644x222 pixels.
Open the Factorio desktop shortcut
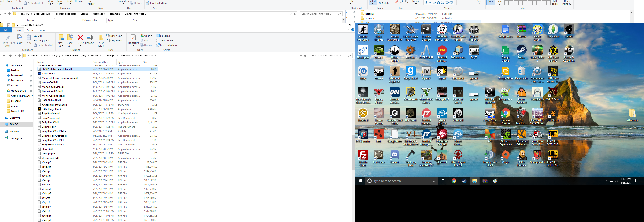tap(411, 52)
